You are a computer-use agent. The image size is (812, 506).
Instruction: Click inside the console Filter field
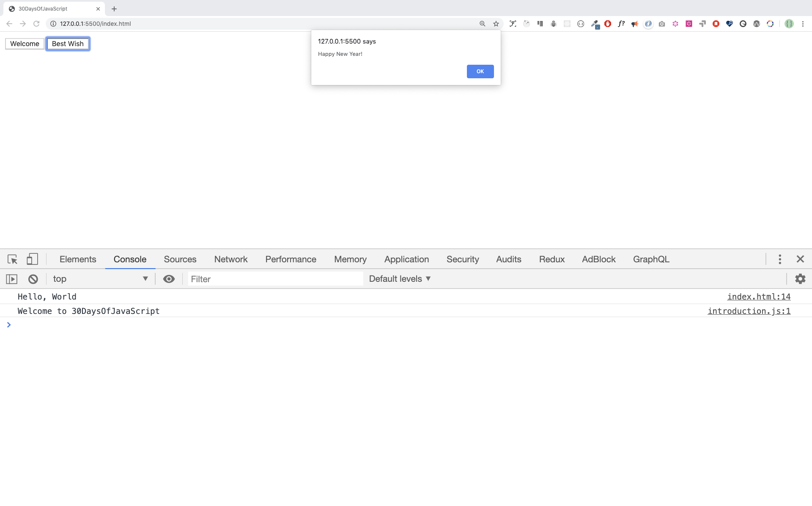coord(275,279)
